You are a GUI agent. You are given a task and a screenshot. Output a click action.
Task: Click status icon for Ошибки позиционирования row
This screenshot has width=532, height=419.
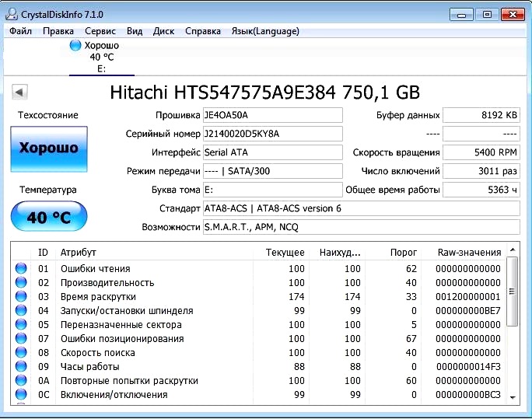click(21, 338)
